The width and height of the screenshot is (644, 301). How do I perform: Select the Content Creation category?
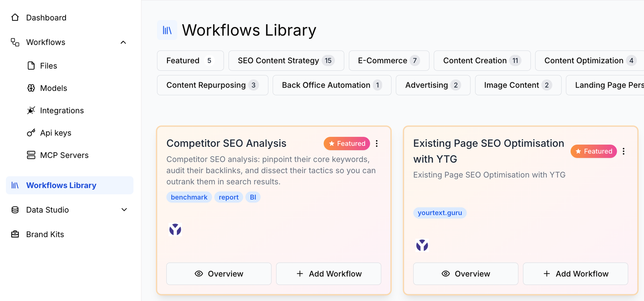coord(482,61)
